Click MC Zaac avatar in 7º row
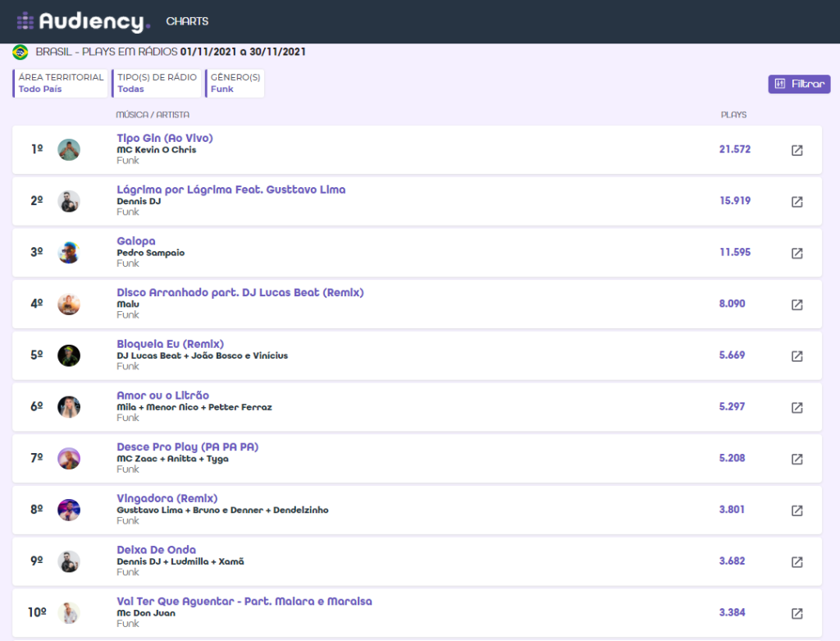 [69, 458]
